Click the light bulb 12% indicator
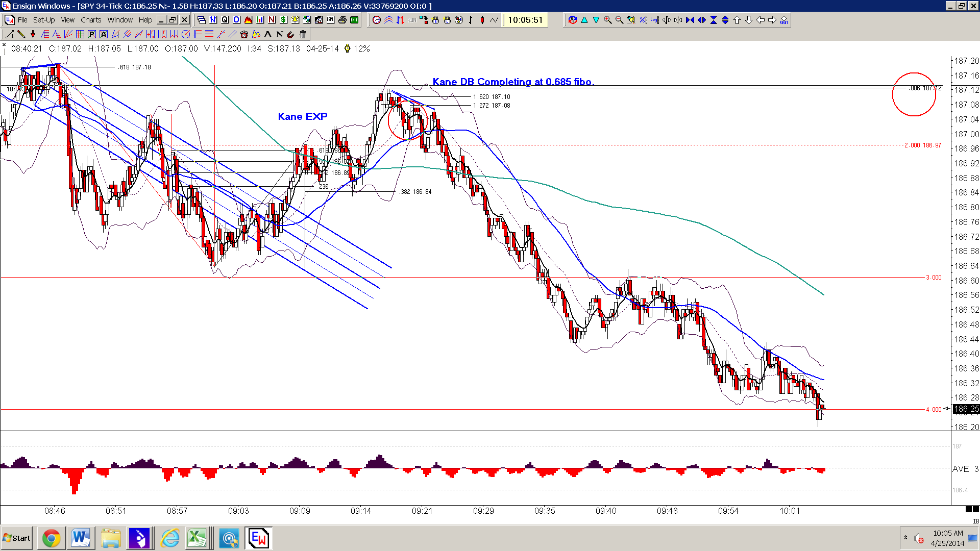This screenshot has height=551, width=980. [x=357, y=48]
